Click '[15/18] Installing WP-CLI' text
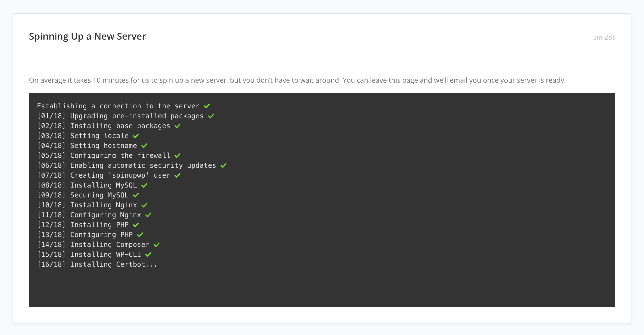 (x=89, y=255)
